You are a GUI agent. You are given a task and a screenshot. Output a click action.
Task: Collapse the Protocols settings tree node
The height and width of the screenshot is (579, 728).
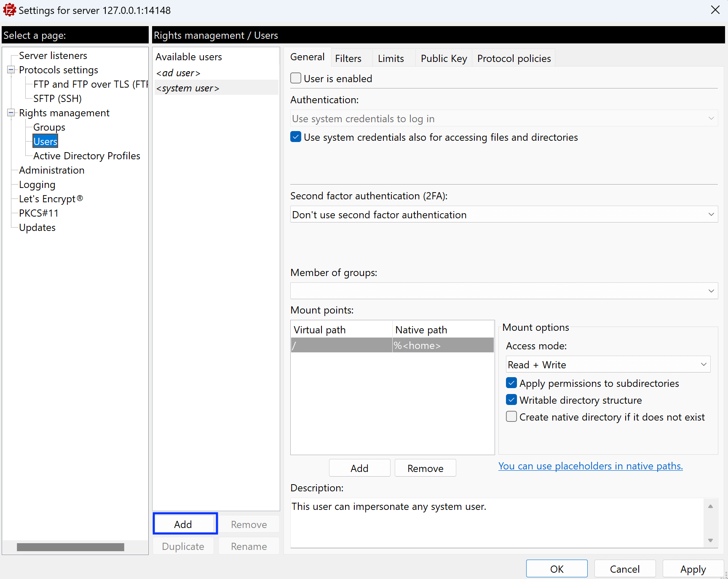tap(11, 70)
